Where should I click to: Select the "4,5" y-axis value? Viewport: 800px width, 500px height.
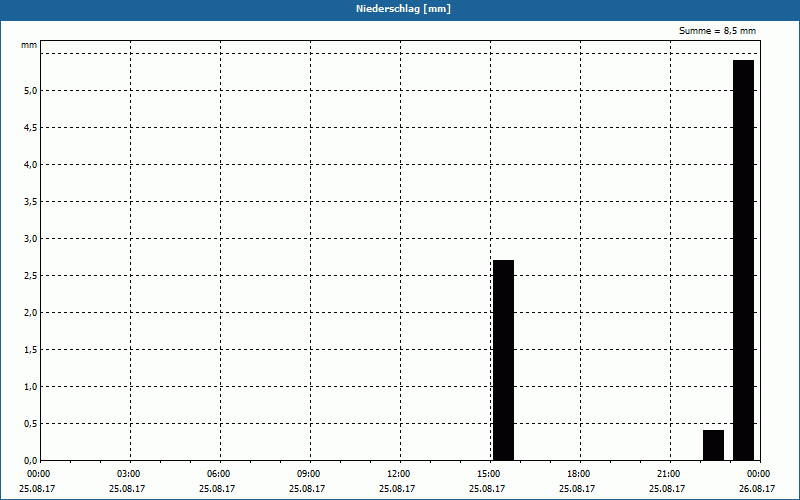coord(31,128)
